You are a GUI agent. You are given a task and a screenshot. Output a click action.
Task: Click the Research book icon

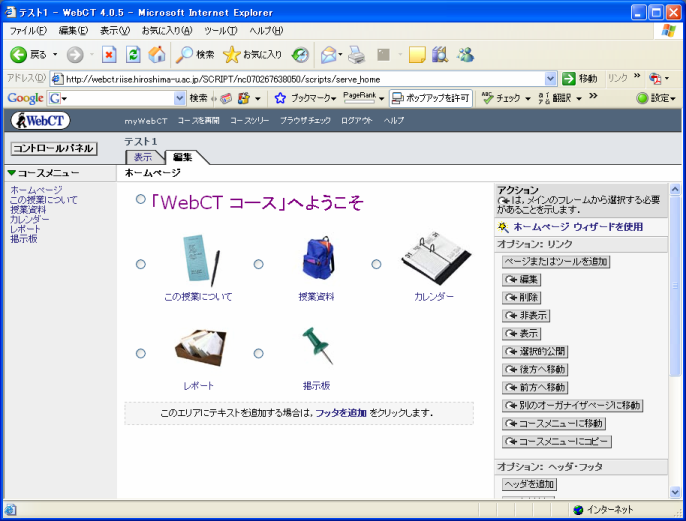point(440,55)
